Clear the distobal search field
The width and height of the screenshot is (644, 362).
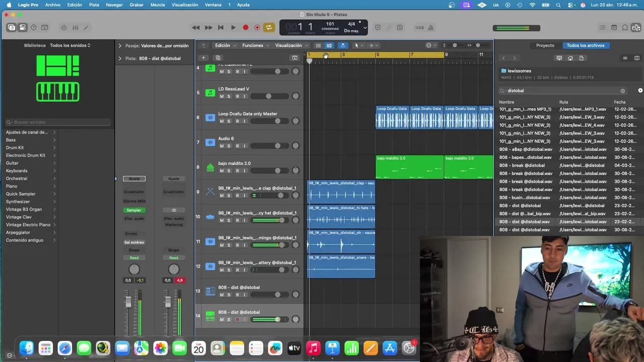coord(622,91)
